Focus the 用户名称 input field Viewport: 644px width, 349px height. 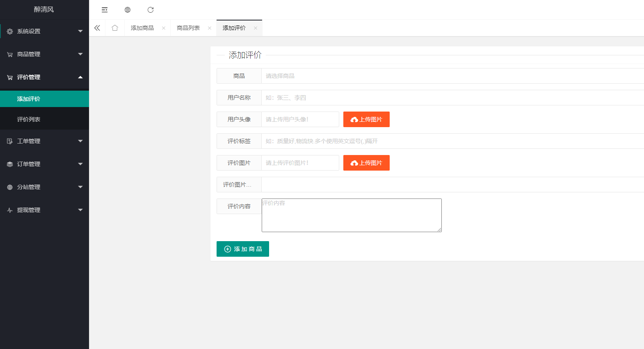pos(452,98)
